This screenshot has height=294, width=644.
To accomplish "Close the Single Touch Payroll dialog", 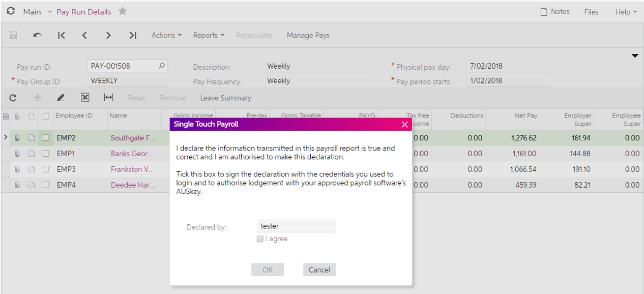I will pyautogui.click(x=405, y=124).
